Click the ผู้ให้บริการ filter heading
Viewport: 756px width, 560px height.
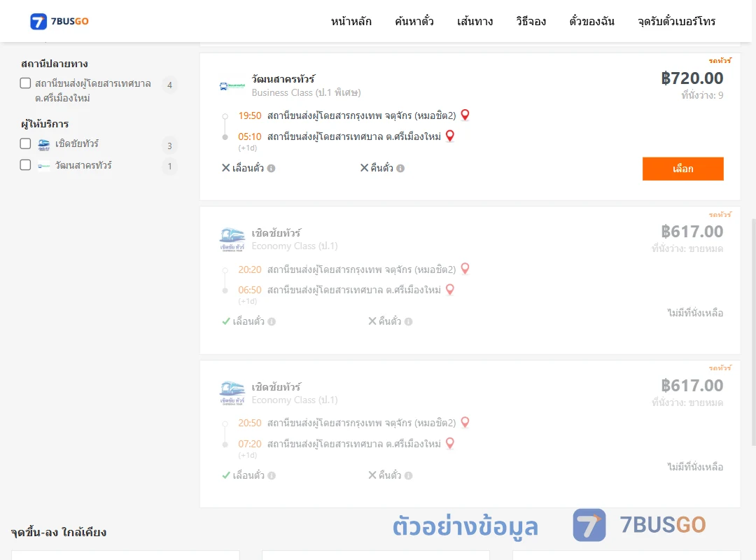tap(45, 124)
